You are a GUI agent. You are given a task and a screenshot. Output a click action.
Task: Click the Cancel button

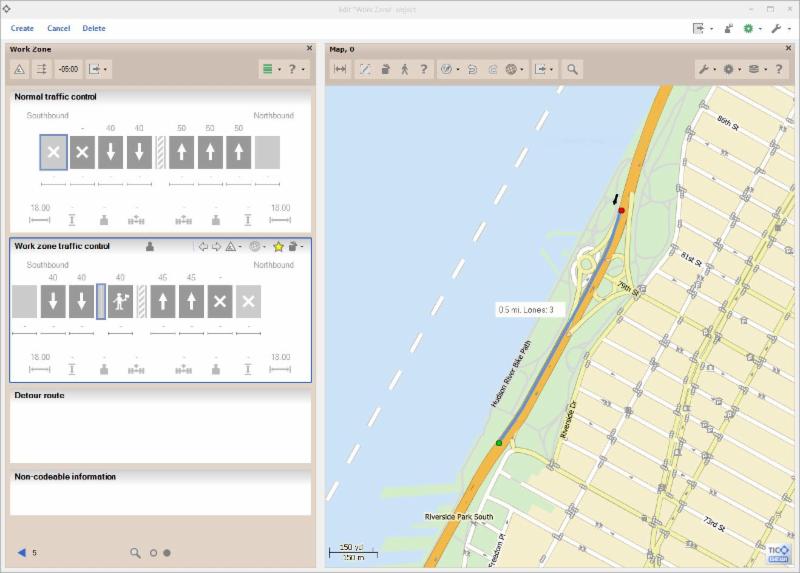[58, 28]
